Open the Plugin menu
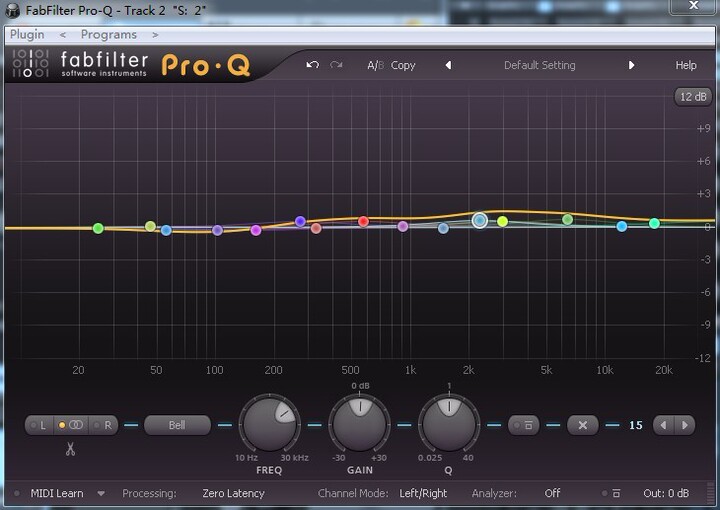 (x=27, y=35)
